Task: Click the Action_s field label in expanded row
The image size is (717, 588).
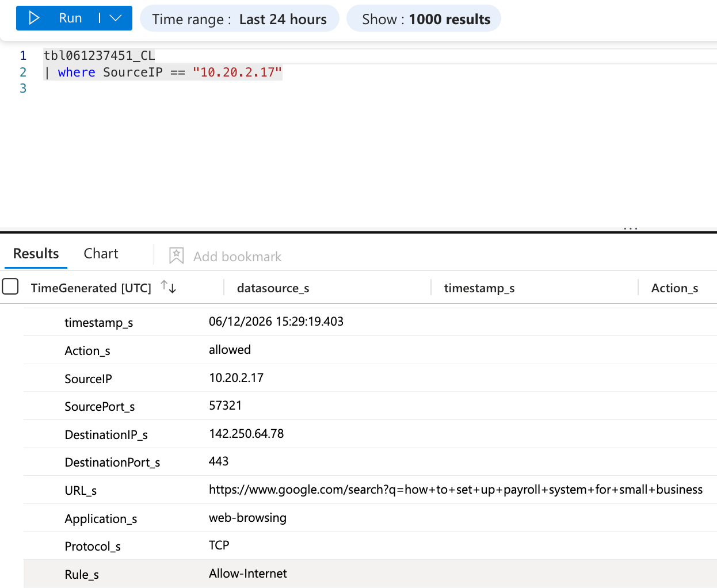Action: click(x=87, y=351)
